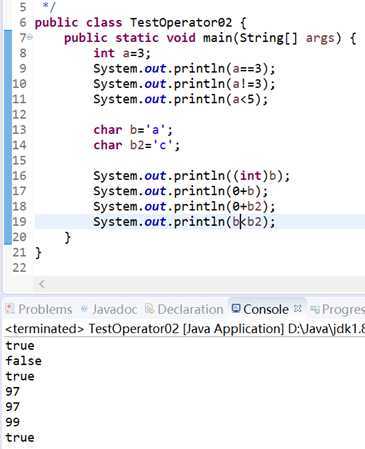Click the editor horizontal scrollbar left arrow
The image size is (365, 449).
(x=42, y=284)
